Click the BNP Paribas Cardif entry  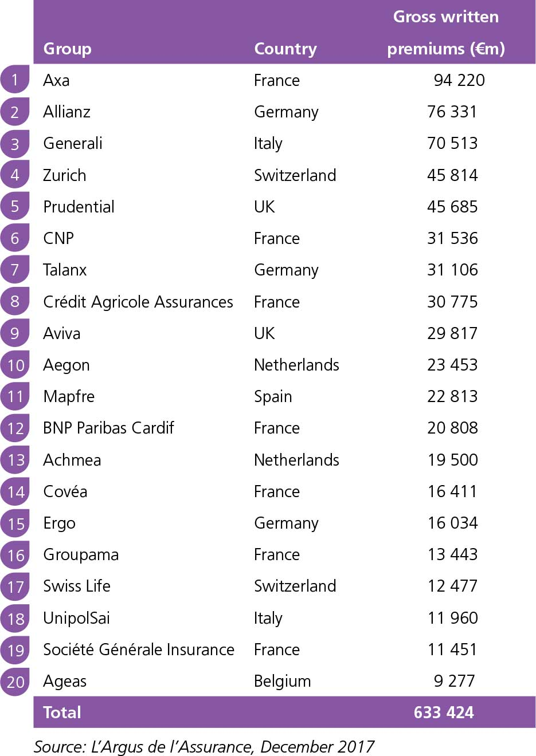pos(108,428)
